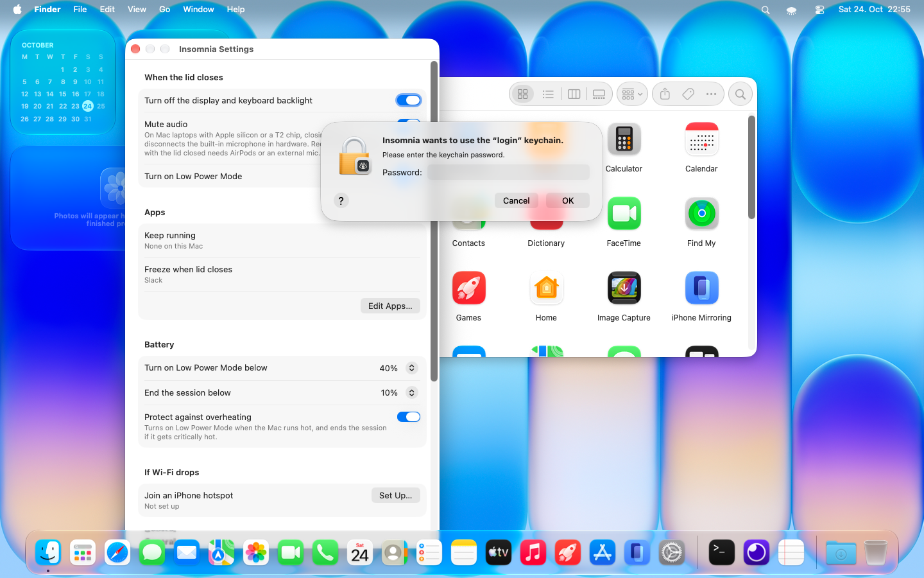924x578 pixels.
Task: Open Terminal from the Dock
Action: click(721, 552)
